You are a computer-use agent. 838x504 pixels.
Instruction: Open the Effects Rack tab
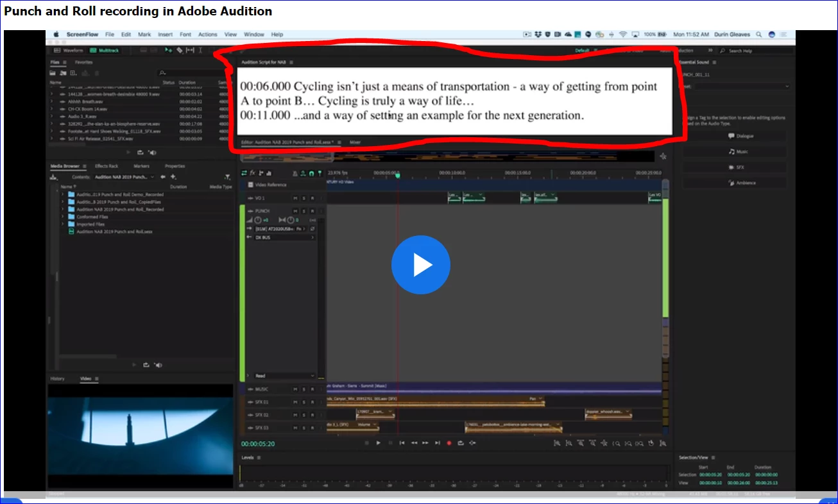107,166
